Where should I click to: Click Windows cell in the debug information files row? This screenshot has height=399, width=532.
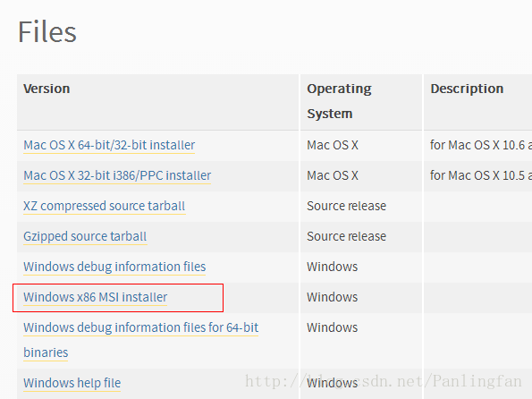pyautogui.click(x=332, y=267)
